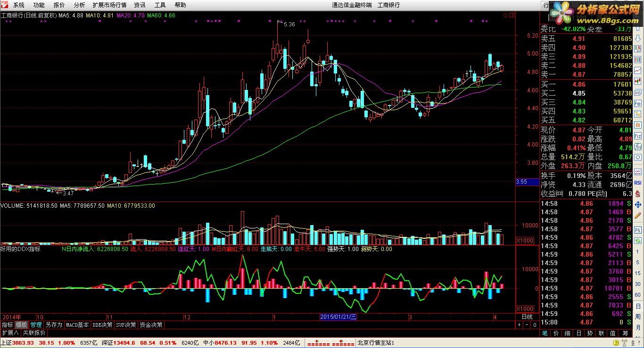
Task: Click the diamond marker above price axis
Action: click(505, 15)
